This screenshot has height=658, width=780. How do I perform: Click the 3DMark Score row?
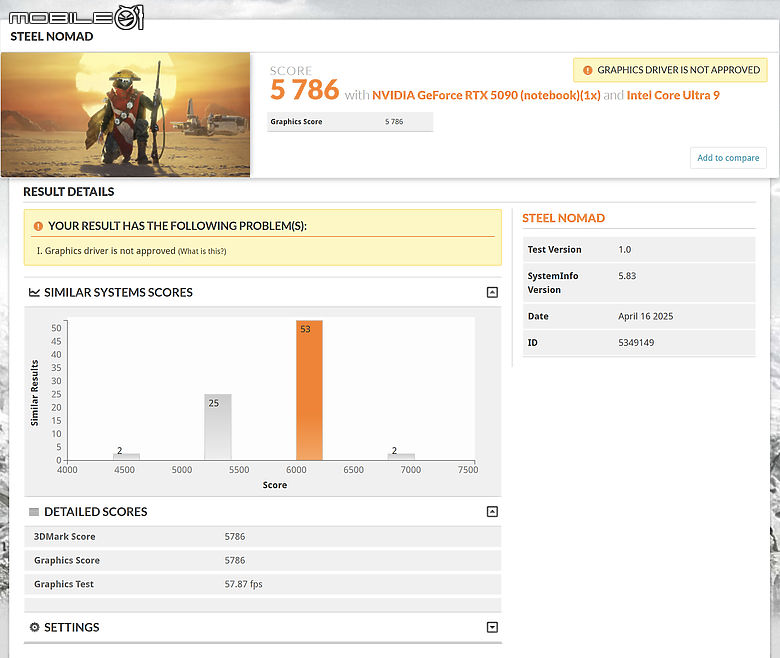[262, 537]
